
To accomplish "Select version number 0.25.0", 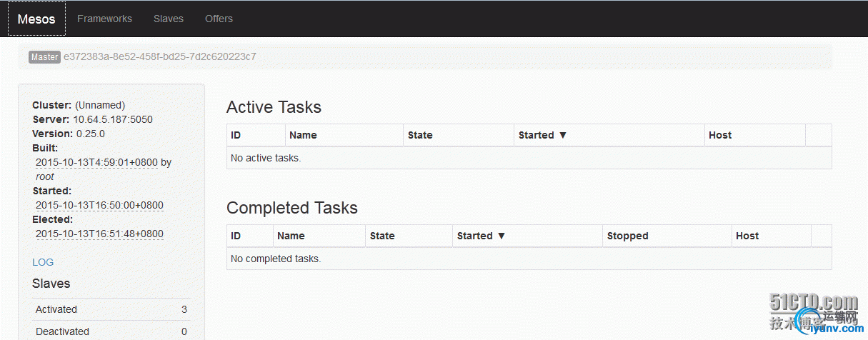I will (90, 134).
